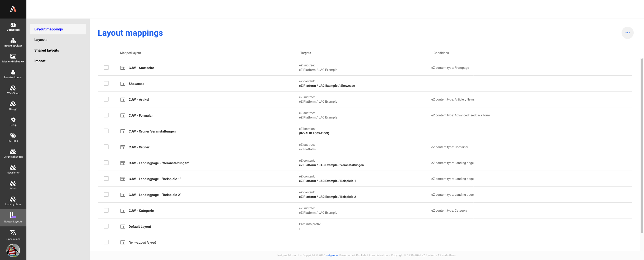Tick the checkbox for Showcase mapping

(x=106, y=83)
